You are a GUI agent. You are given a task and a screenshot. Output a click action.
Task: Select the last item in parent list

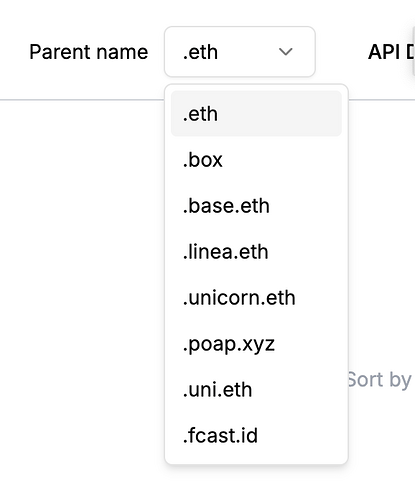click(x=256, y=435)
